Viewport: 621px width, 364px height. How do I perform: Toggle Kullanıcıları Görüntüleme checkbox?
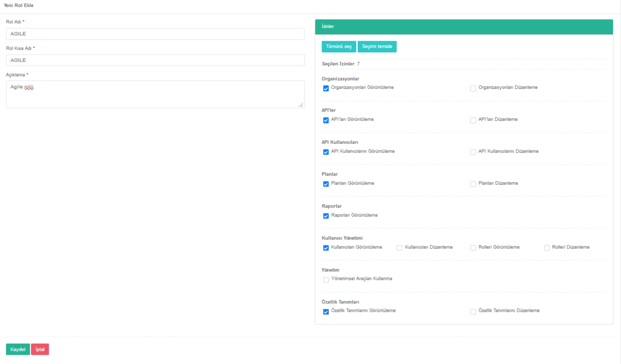pos(326,248)
